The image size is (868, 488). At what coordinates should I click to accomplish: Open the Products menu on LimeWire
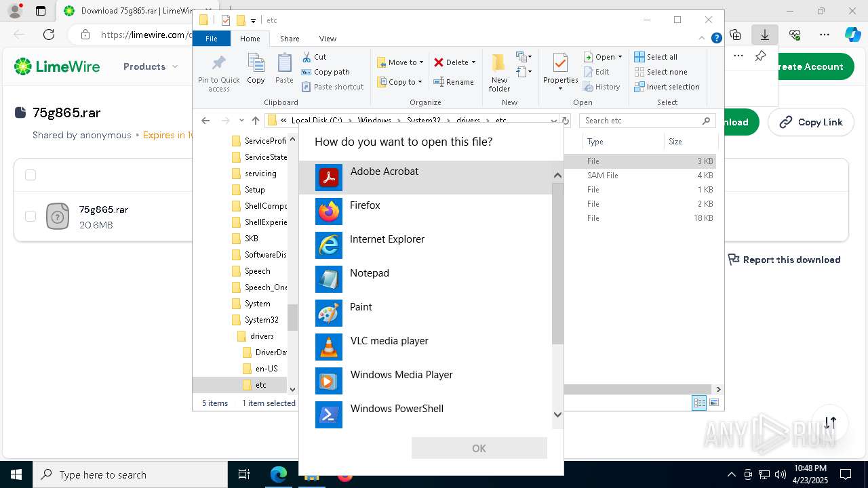pyautogui.click(x=151, y=66)
